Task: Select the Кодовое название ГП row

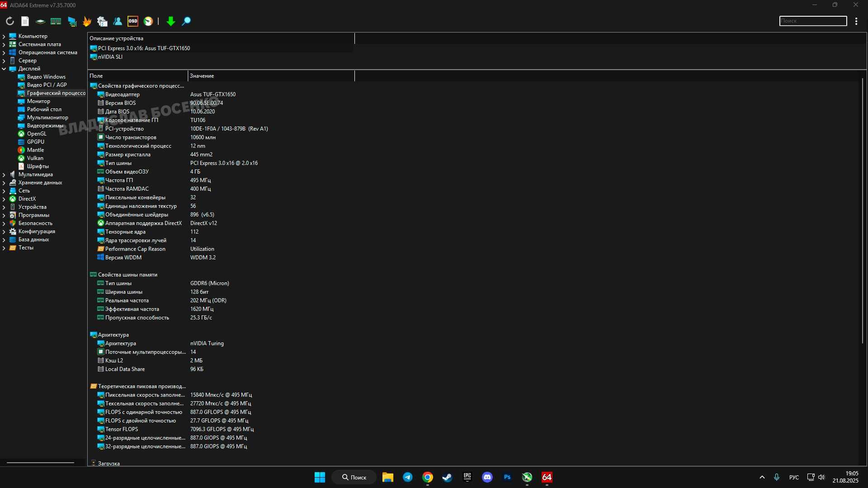Action: point(221,120)
